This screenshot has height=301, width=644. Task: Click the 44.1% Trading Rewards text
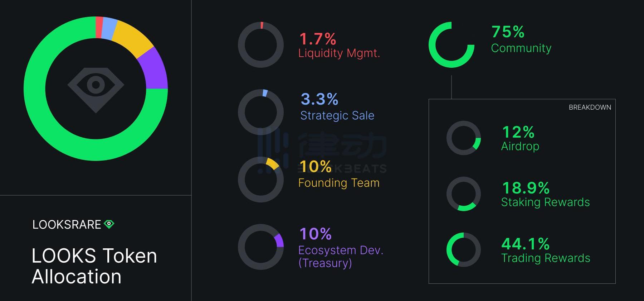point(546,250)
